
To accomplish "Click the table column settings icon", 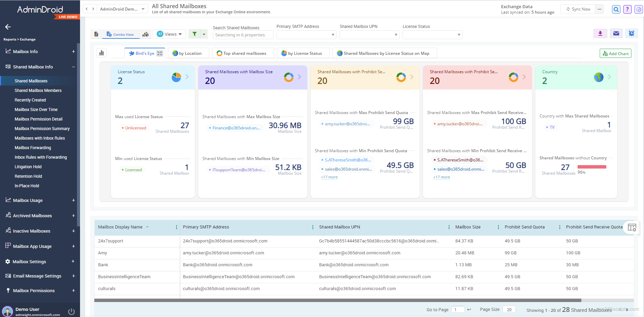I will coord(632,227).
